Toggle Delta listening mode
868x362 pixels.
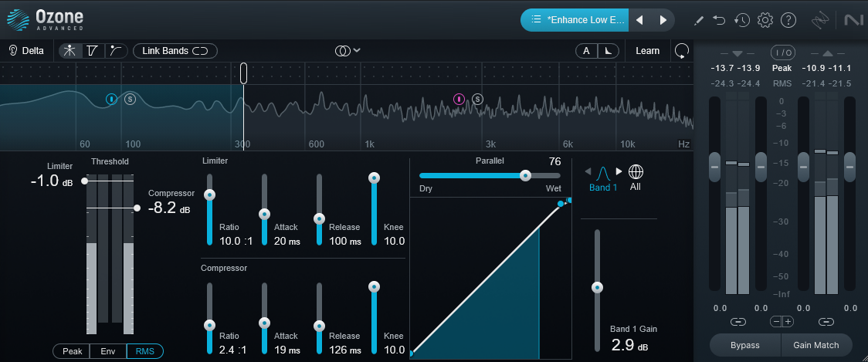click(26, 51)
